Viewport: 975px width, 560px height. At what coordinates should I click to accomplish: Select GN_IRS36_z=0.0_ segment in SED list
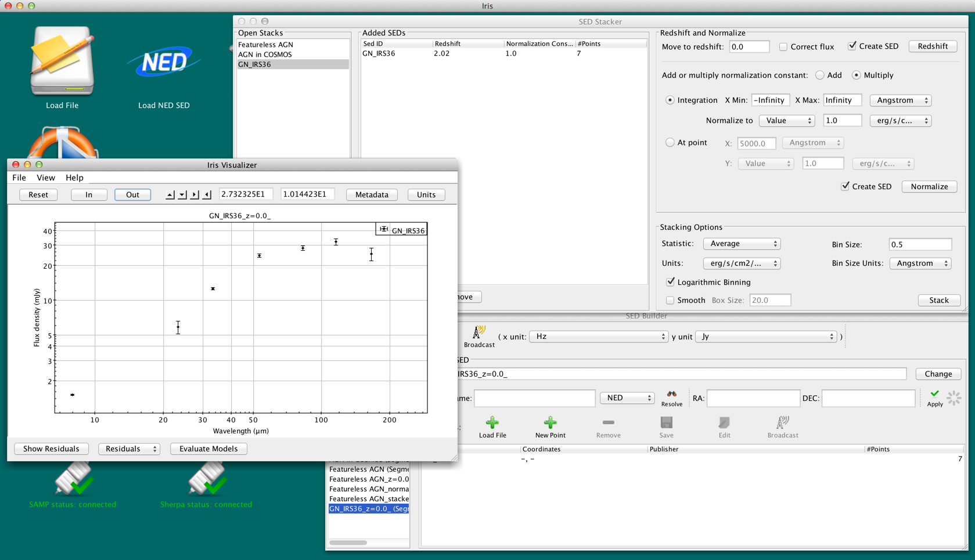[369, 509]
